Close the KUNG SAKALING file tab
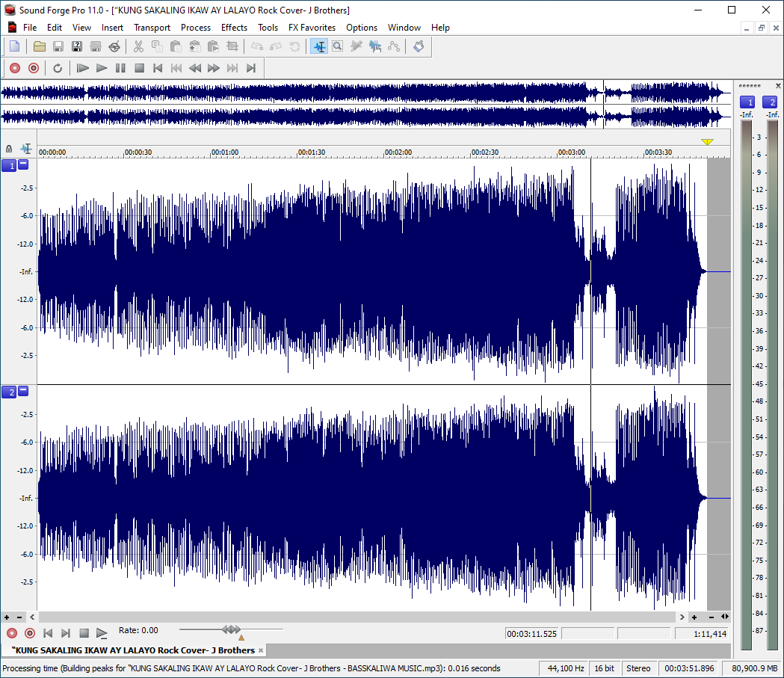This screenshot has width=784, height=678. [261, 650]
